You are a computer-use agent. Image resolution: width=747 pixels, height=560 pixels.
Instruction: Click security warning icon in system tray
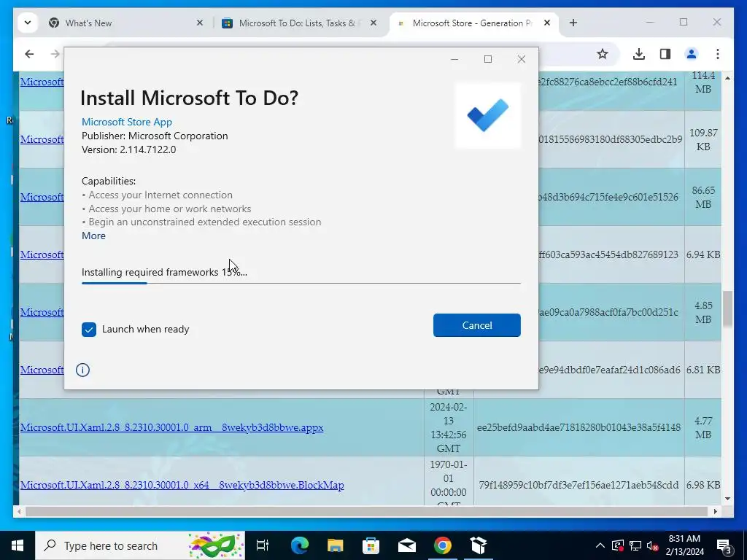tap(618, 545)
